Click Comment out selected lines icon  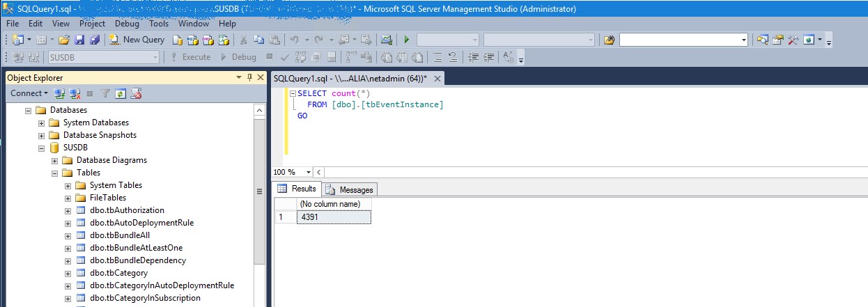(x=438, y=57)
